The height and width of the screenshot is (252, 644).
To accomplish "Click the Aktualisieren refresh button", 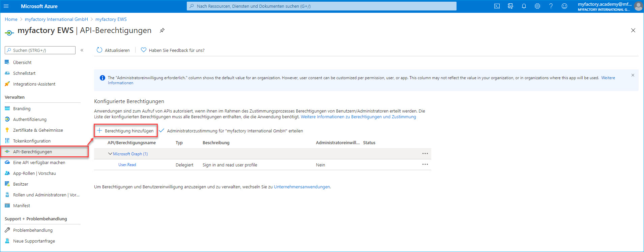I will [x=113, y=50].
